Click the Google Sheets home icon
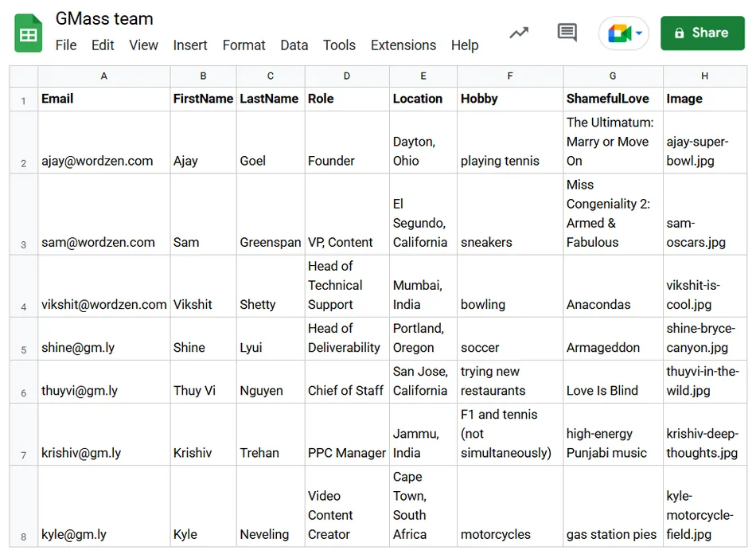Viewport: 756px width, 558px height. point(29,33)
